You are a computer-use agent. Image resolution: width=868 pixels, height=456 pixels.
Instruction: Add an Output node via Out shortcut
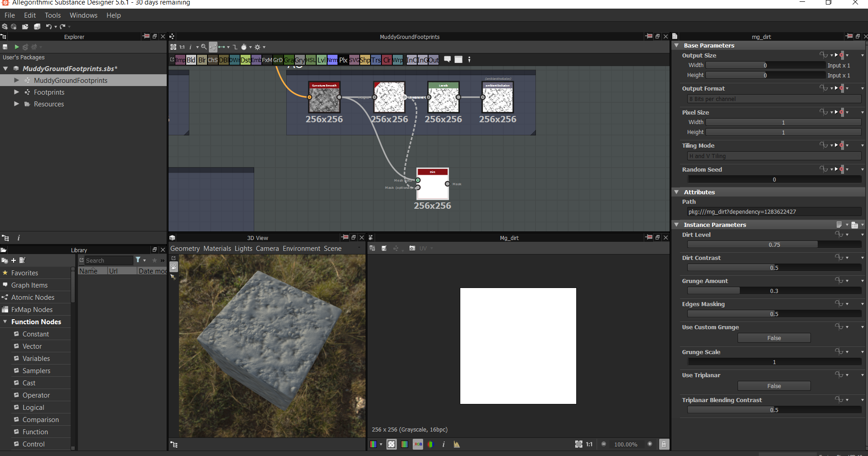[x=434, y=60]
